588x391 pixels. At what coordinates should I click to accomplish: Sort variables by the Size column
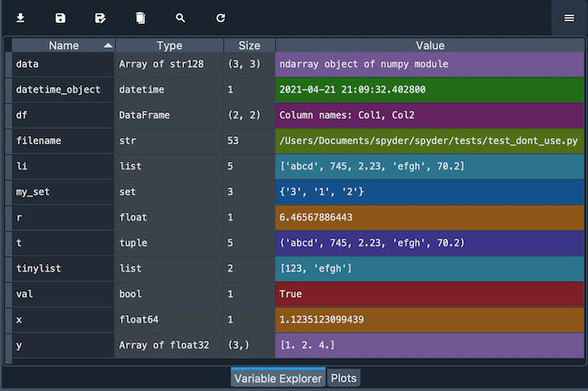pos(249,45)
